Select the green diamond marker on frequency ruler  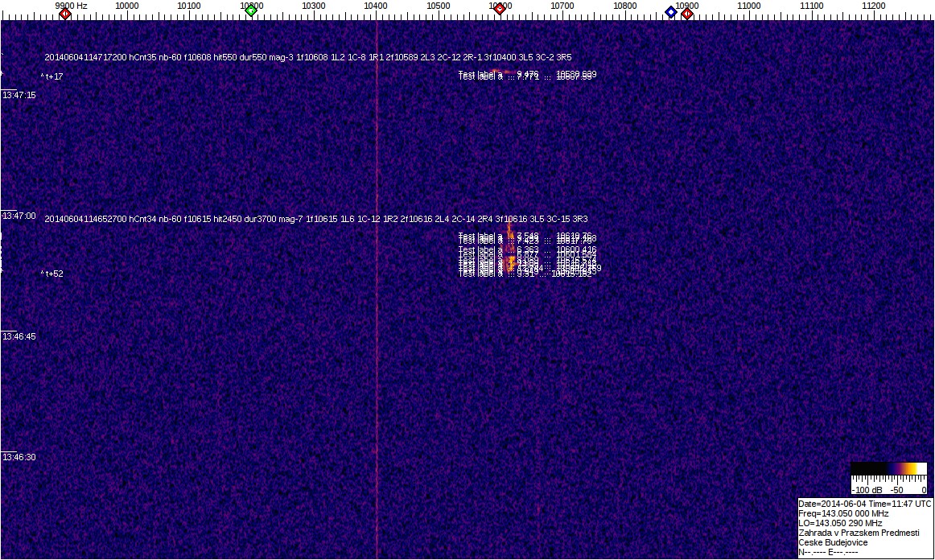click(x=251, y=10)
